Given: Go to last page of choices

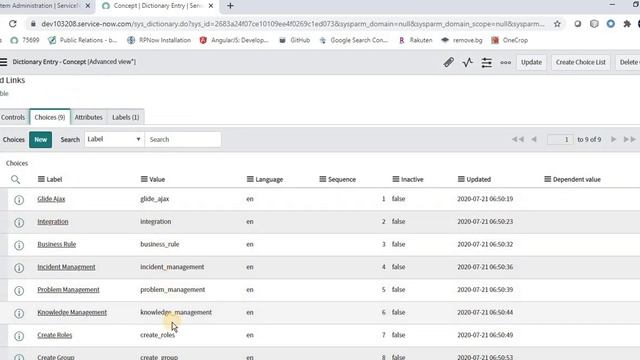Looking at the screenshot, I should (630, 139).
